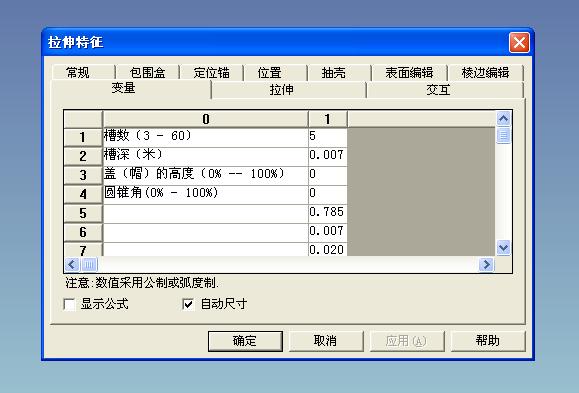The image size is (579, 393).
Task: Edit the 圆锥角 value 0
Action: click(328, 194)
